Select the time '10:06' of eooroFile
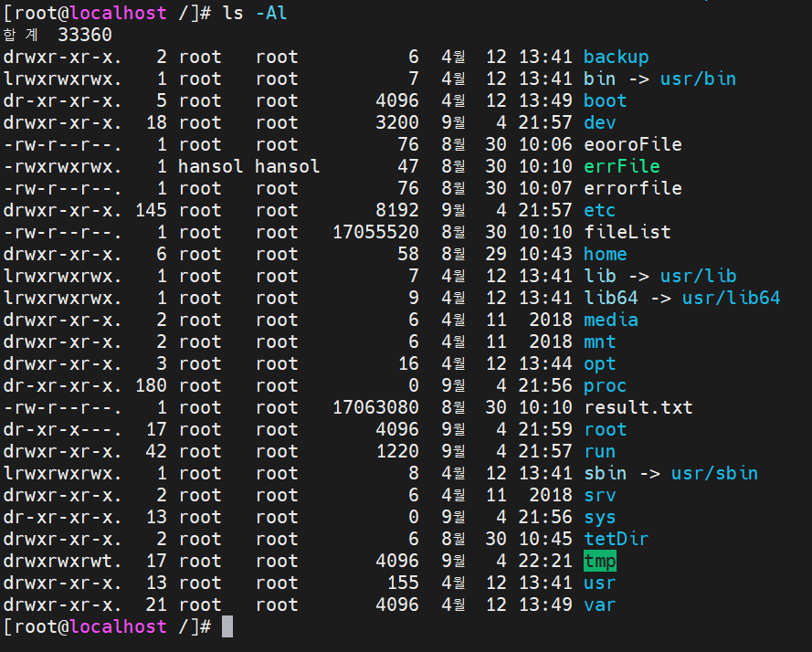This screenshot has width=812, height=652. 545,144
